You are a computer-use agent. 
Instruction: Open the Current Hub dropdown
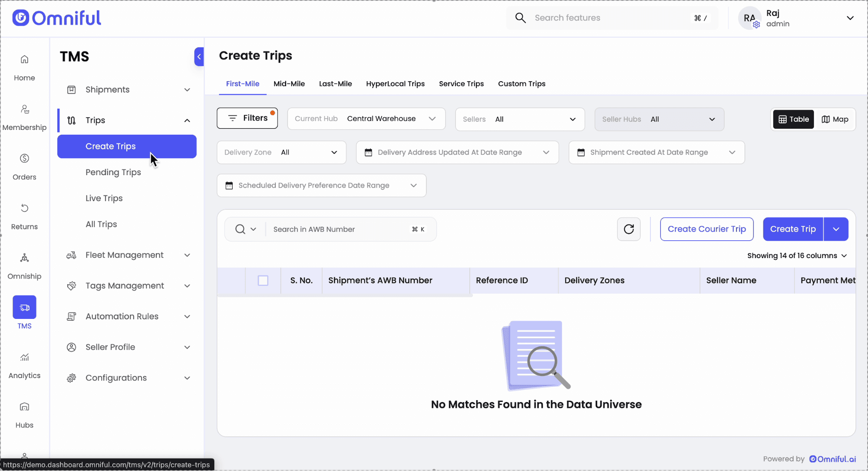(x=366, y=119)
